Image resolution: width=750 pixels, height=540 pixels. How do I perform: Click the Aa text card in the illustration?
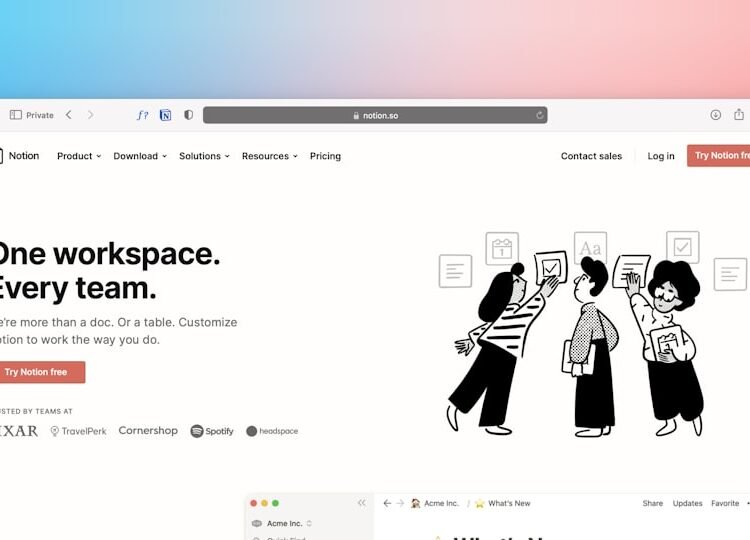coord(590,247)
